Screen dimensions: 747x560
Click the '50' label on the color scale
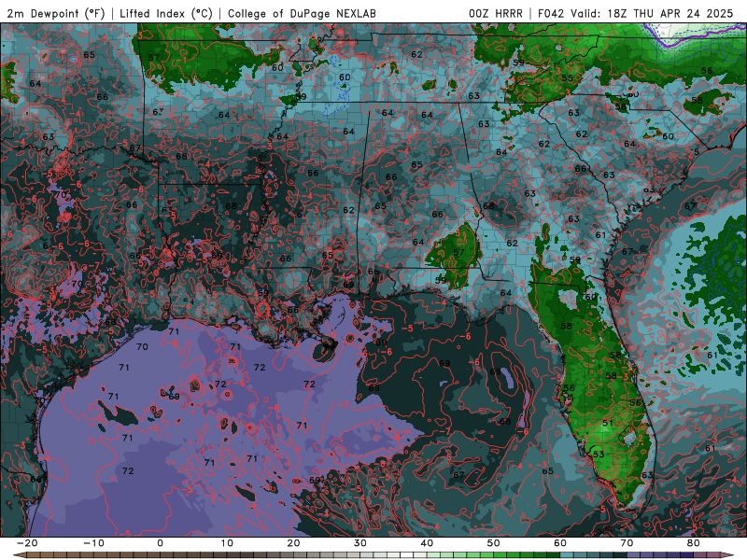click(494, 543)
